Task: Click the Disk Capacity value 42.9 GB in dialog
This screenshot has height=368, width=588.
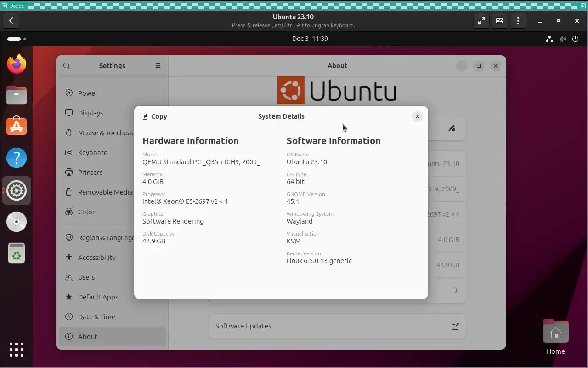Action: tap(154, 241)
